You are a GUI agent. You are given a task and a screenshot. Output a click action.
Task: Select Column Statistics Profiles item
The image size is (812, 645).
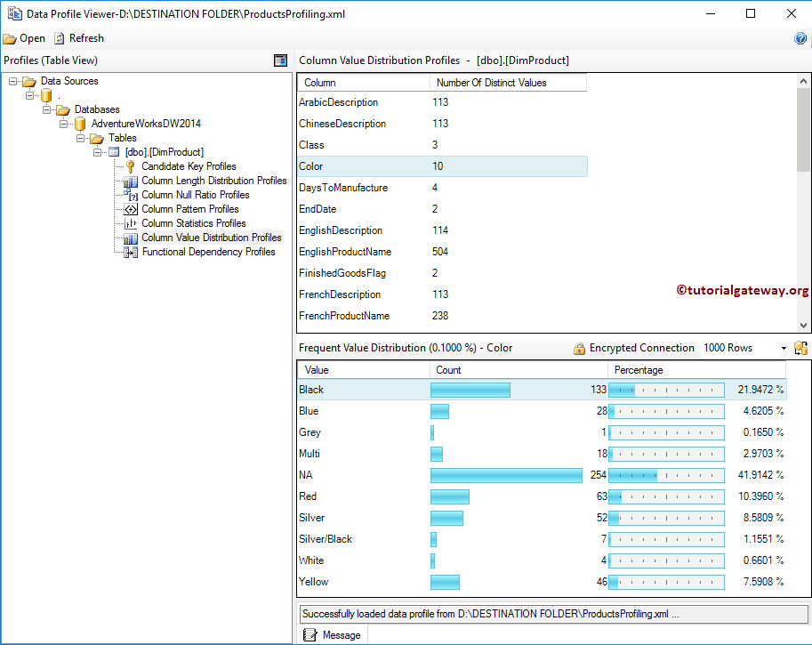tap(193, 223)
